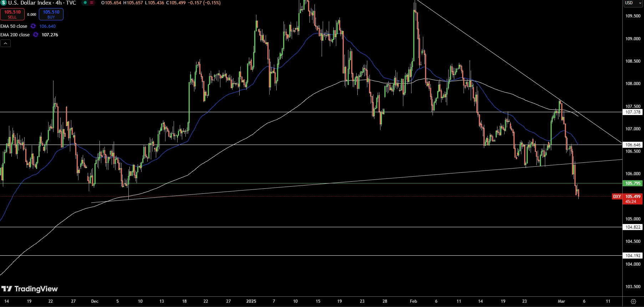This screenshot has height=307, width=644.
Task: Click the red DXY 105.499 last price label
Action: (627, 197)
